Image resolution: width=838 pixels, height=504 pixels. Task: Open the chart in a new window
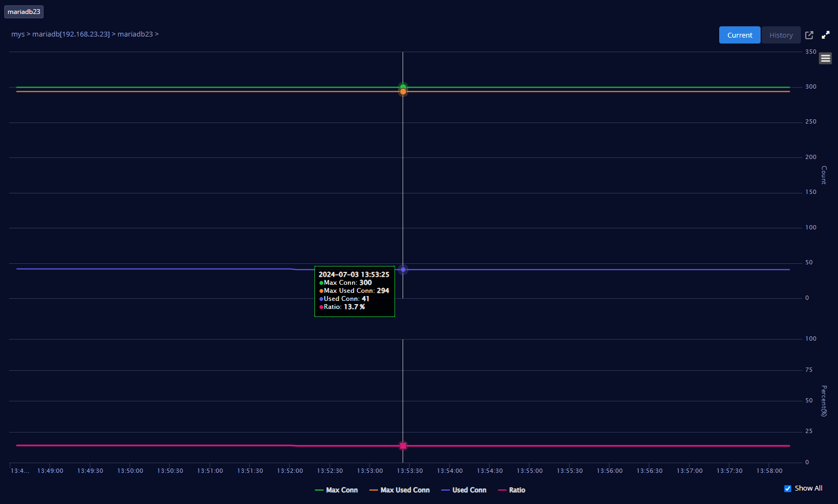coord(809,35)
